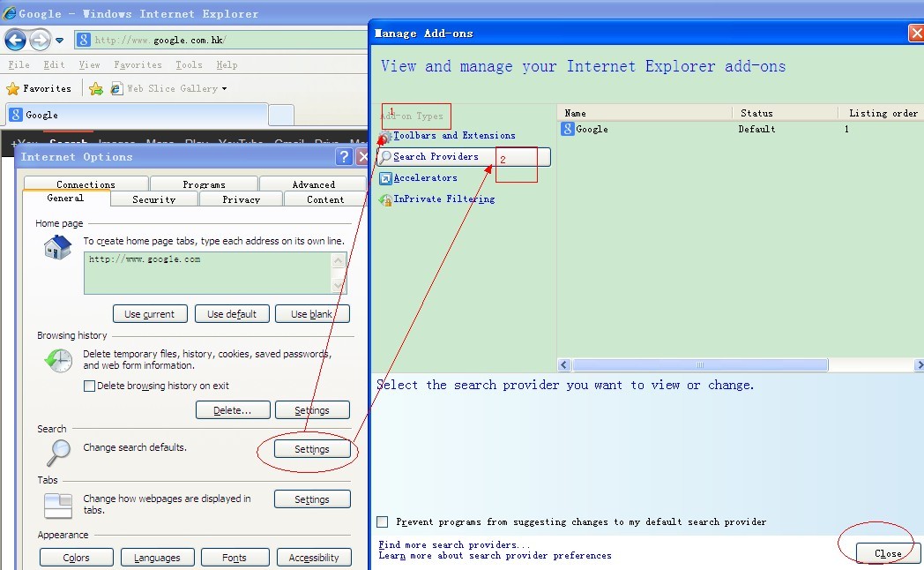This screenshot has height=570, width=924.
Task: Open the Favorites menu in menu bar
Action: click(x=138, y=64)
